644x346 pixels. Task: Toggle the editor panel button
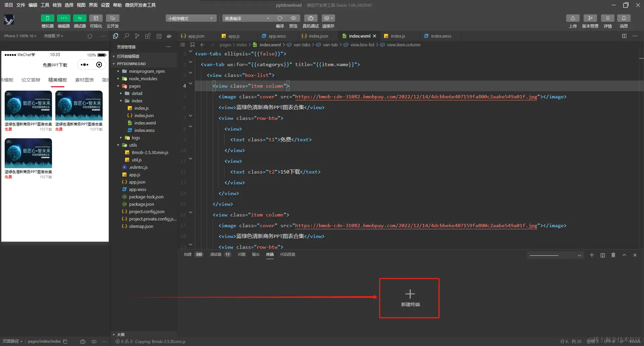[x=63, y=18]
